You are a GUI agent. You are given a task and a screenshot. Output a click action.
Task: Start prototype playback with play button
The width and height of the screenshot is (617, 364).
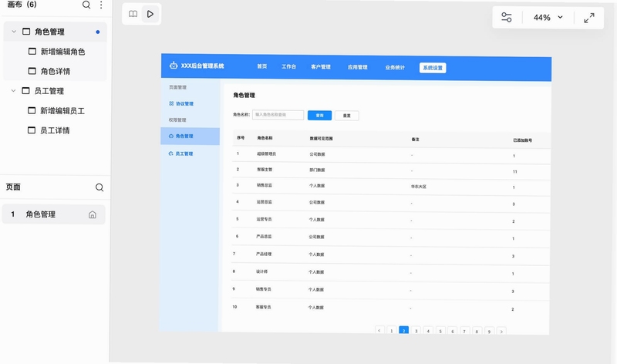pos(150,14)
